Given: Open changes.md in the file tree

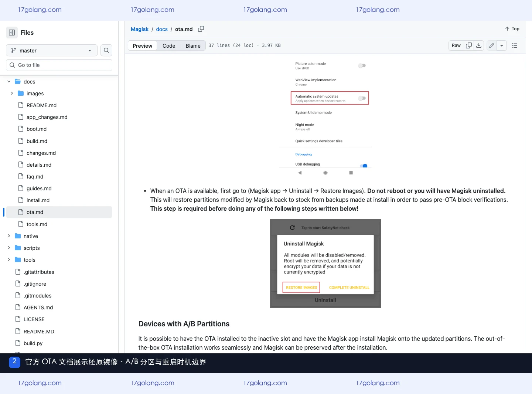Looking at the screenshot, I should coord(41,153).
